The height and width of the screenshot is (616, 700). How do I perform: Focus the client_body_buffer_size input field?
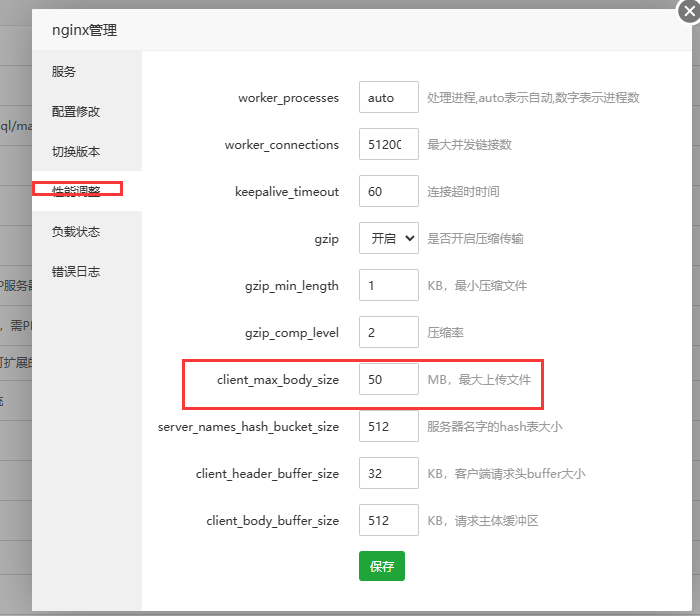[389, 520]
